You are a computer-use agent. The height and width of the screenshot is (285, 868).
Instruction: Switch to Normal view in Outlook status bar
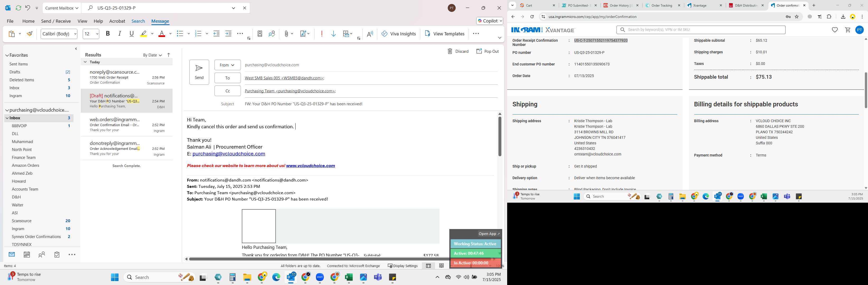pyautogui.click(x=428, y=266)
